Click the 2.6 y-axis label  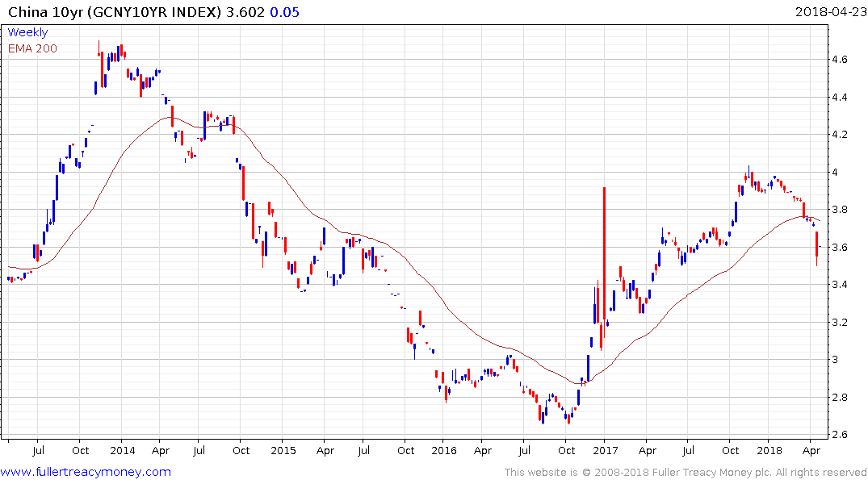[840, 434]
